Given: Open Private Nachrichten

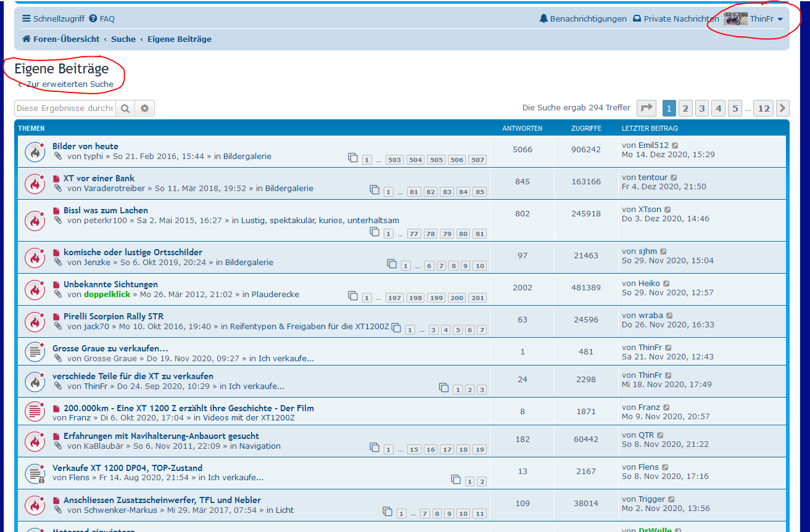Looking at the screenshot, I should pos(676,19).
